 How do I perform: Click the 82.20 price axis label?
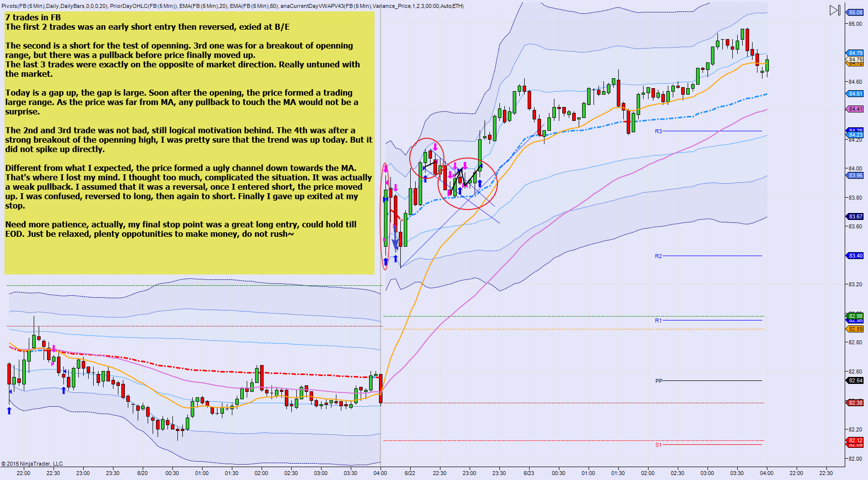click(855, 429)
